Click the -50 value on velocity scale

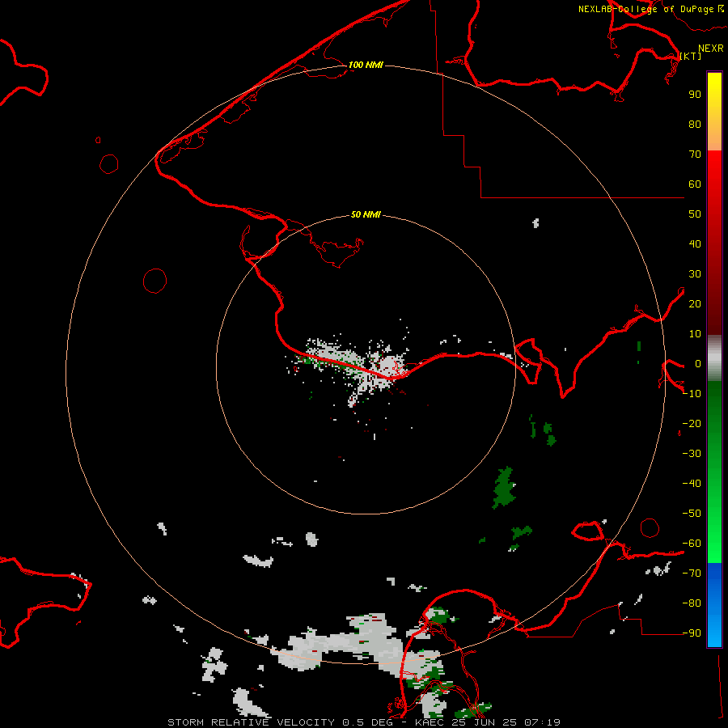pyautogui.click(x=692, y=514)
